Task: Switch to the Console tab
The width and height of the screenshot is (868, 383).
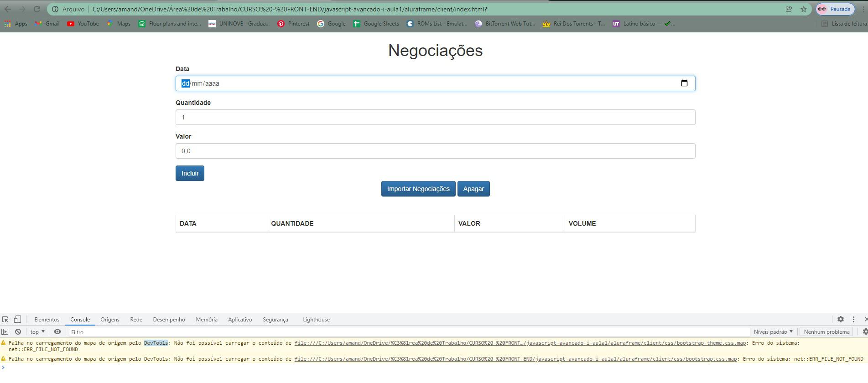Action: (80, 320)
